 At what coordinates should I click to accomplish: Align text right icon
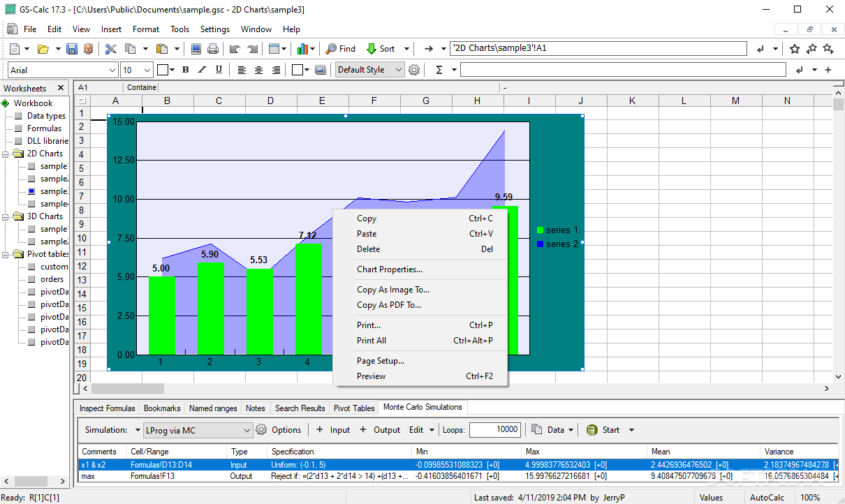[277, 70]
